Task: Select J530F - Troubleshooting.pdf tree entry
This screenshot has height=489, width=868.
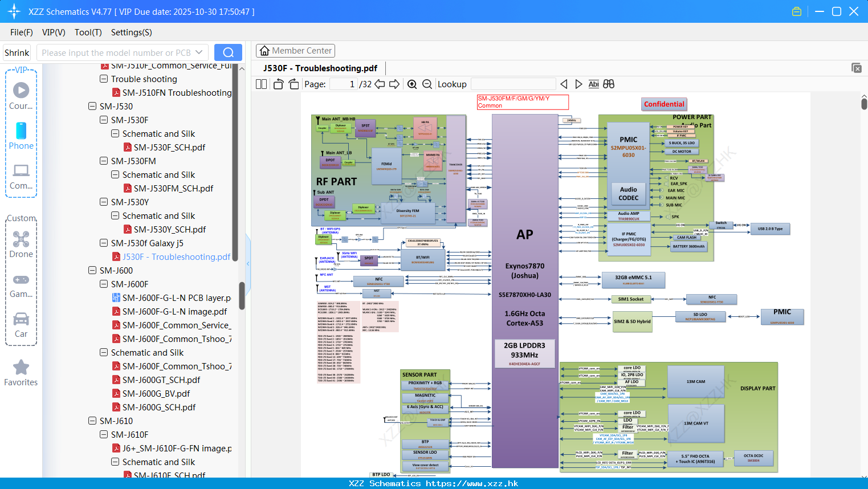Action: [176, 256]
